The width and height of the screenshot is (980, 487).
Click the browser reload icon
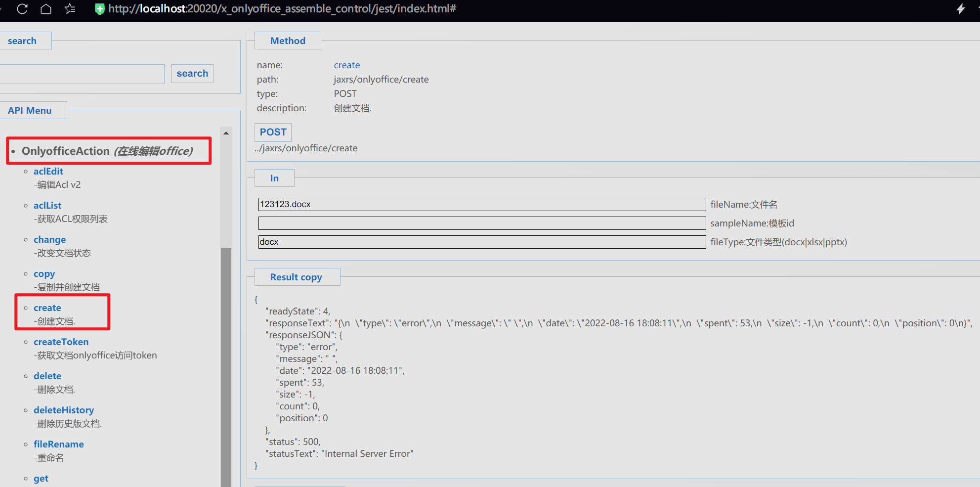point(22,9)
